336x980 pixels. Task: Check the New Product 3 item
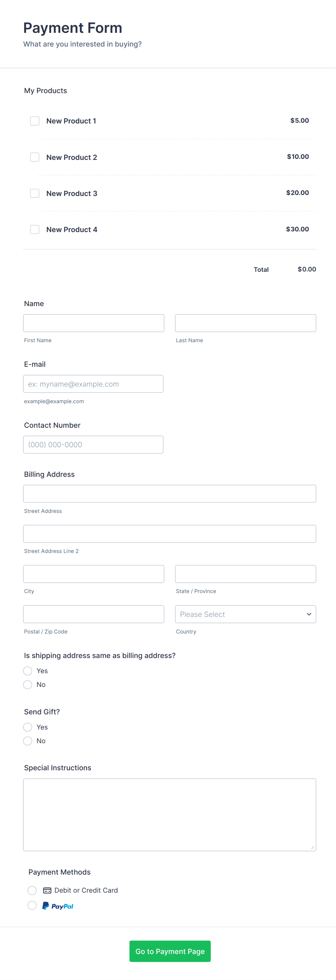(34, 193)
